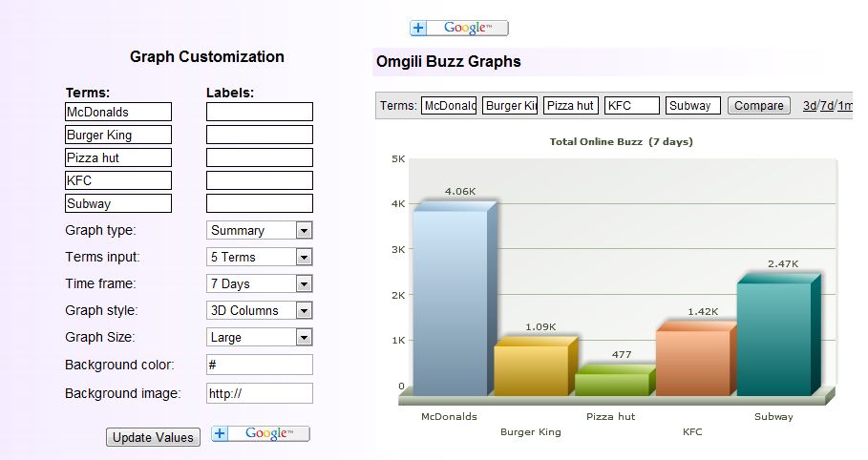Screen dimensions: 868x460
Task: Click the Background image URL field
Action: (260, 393)
